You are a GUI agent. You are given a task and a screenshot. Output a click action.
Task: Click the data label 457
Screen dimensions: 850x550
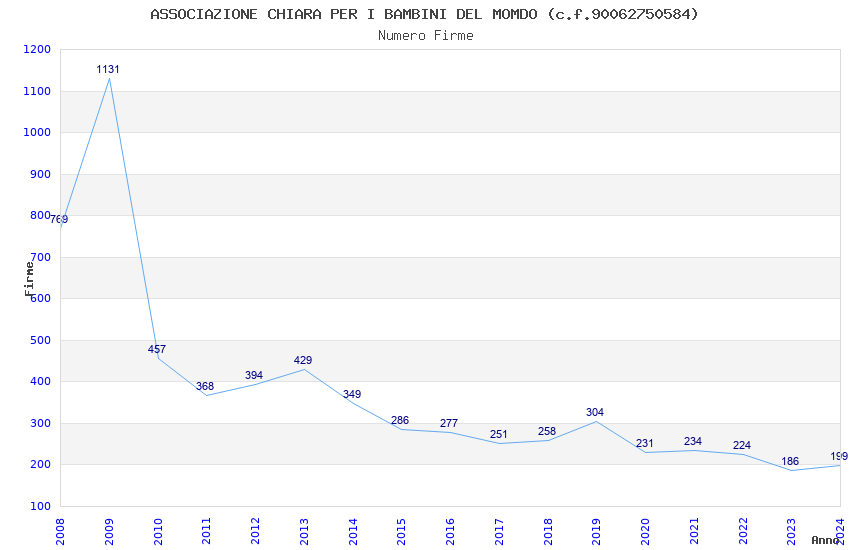pos(157,350)
